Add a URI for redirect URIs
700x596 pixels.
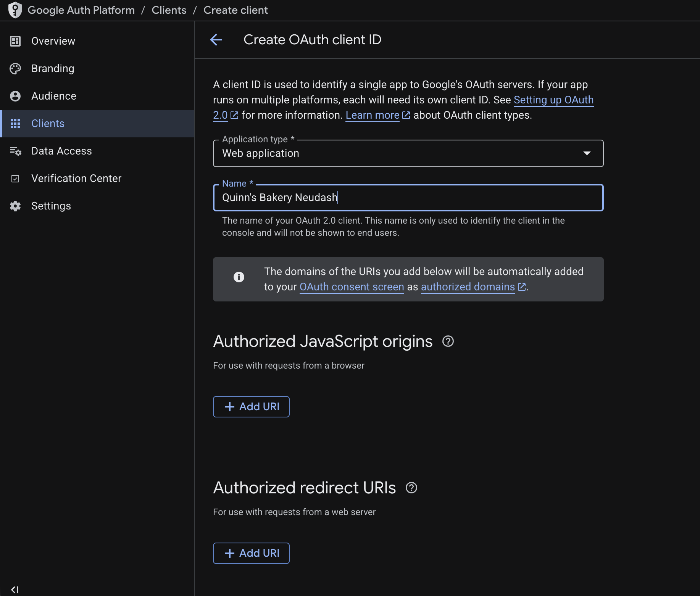tap(251, 553)
